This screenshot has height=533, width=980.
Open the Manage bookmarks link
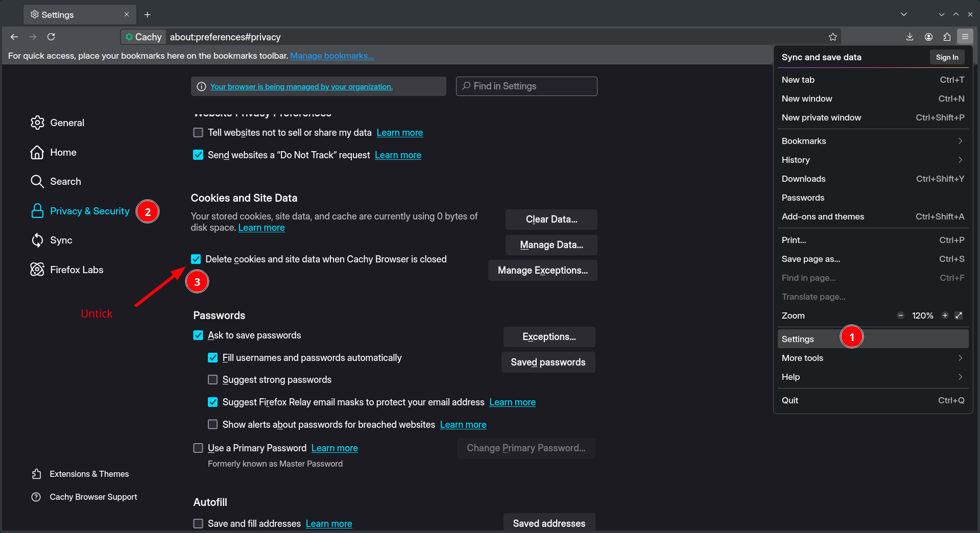coord(332,56)
